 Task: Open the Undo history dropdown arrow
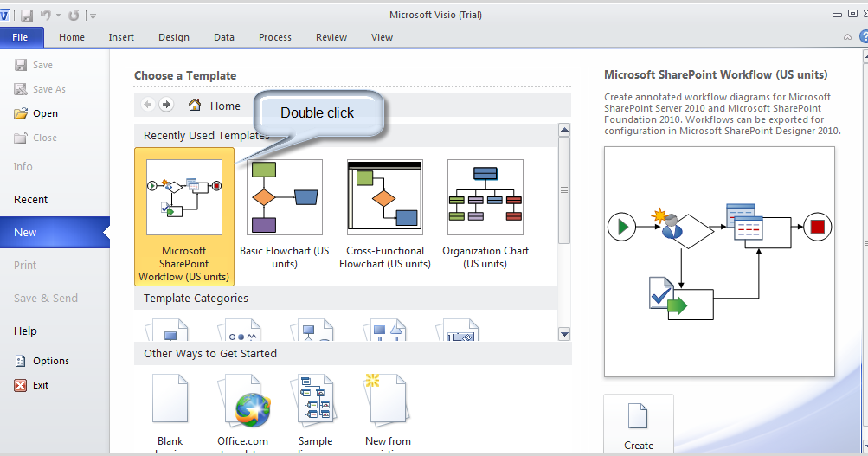coord(58,16)
